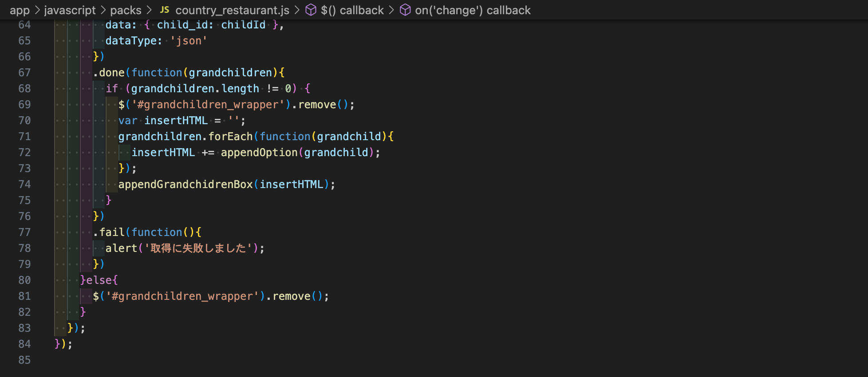Click 'appendGrandchidrenBox' function call
This screenshot has height=377, width=868.
coord(185,185)
